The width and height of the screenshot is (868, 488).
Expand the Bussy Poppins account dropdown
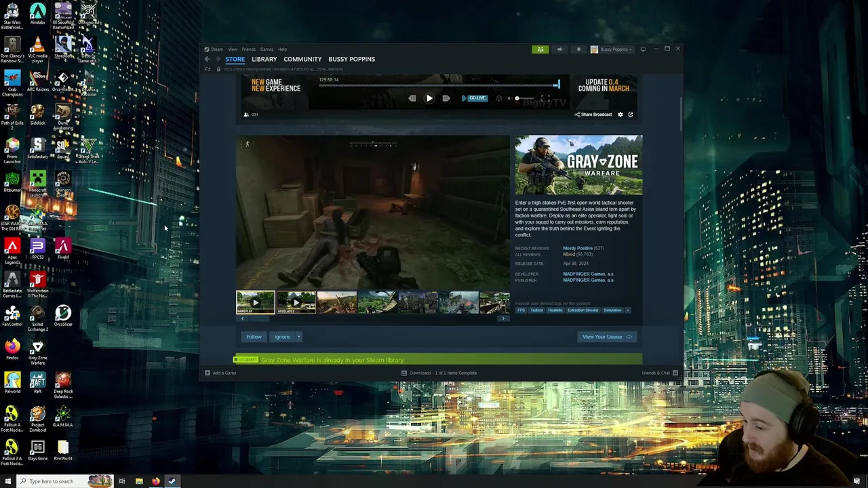612,49
